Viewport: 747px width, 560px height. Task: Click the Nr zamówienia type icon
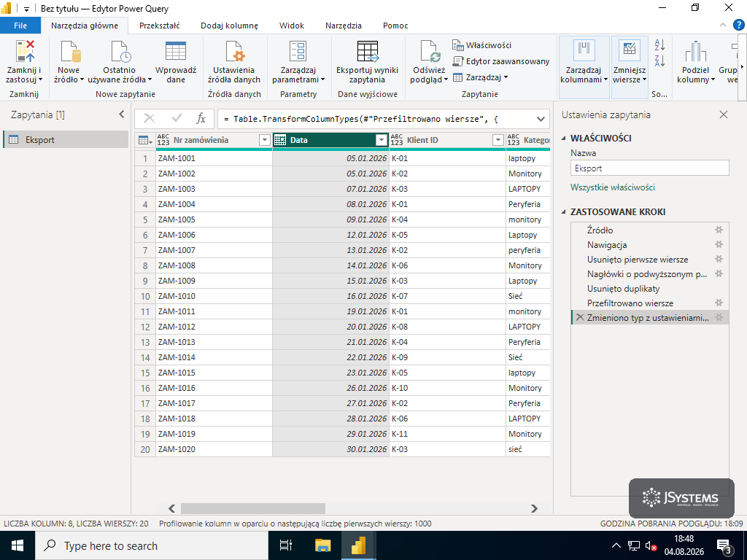pos(163,140)
